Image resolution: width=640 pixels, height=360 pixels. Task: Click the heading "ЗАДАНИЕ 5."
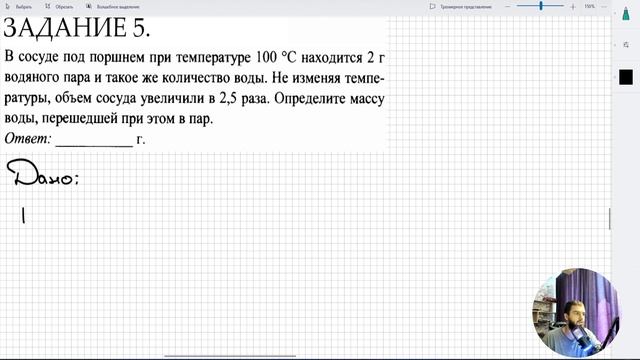(77, 28)
